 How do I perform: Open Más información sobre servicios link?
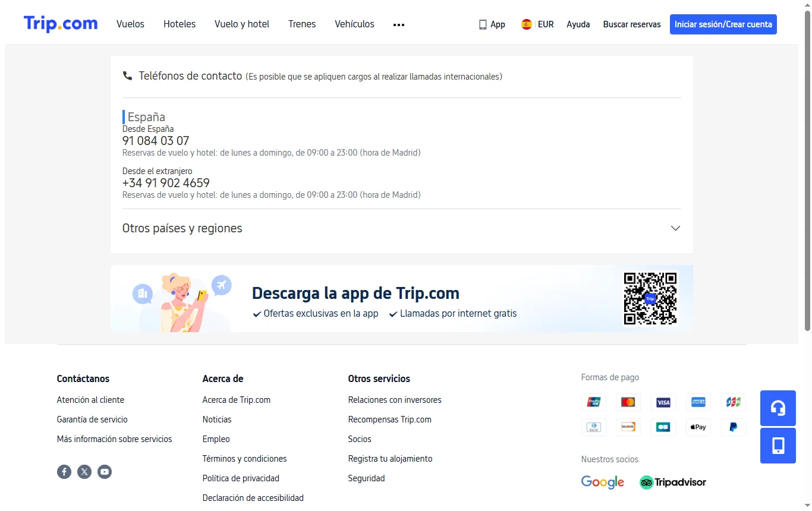point(114,439)
